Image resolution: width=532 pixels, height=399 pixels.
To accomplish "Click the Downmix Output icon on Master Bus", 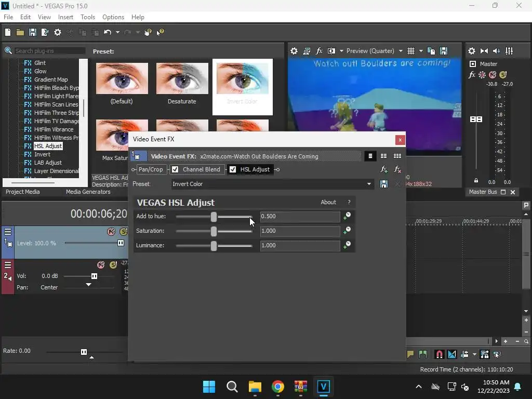I will 484,51.
